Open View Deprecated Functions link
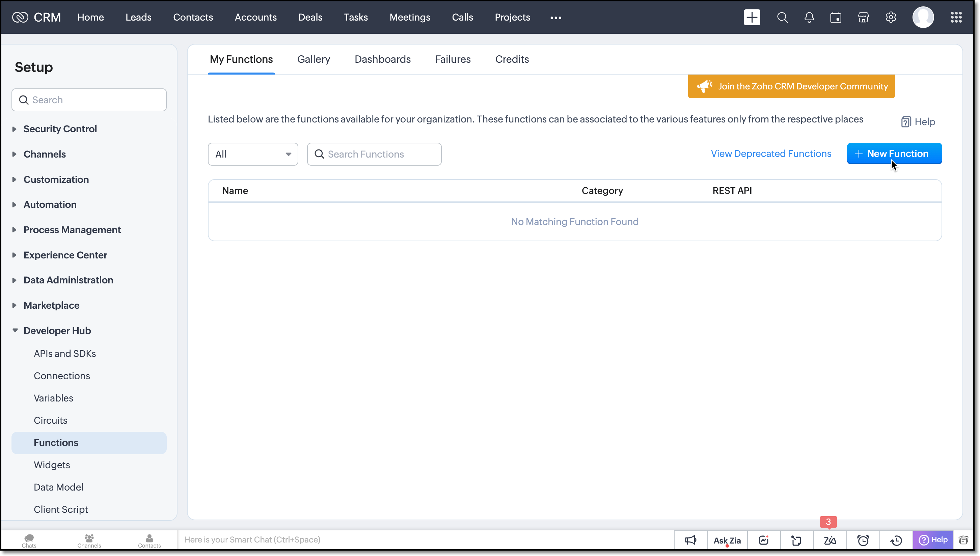980x556 pixels. pyautogui.click(x=771, y=154)
